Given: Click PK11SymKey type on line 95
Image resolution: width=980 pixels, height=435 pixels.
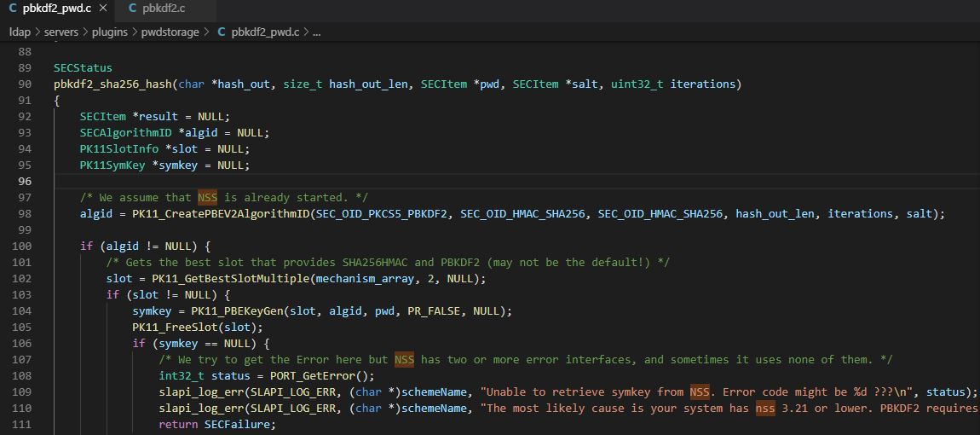Looking at the screenshot, I should point(113,165).
